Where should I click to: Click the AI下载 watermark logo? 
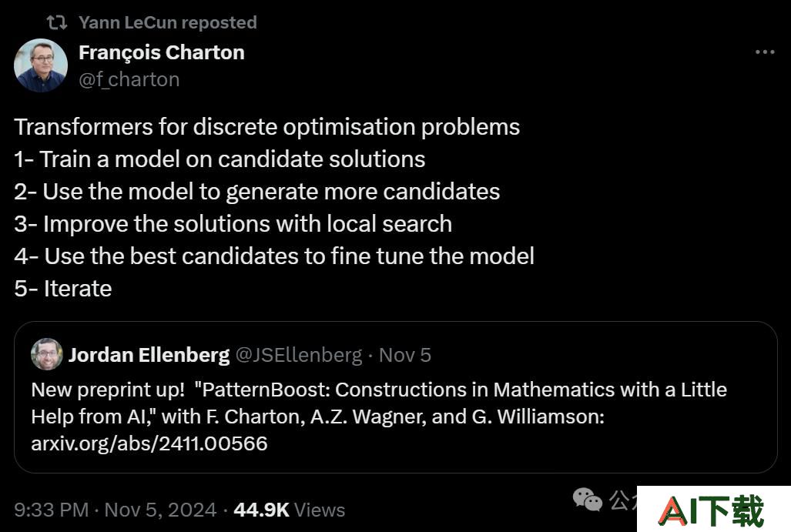click(x=713, y=510)
